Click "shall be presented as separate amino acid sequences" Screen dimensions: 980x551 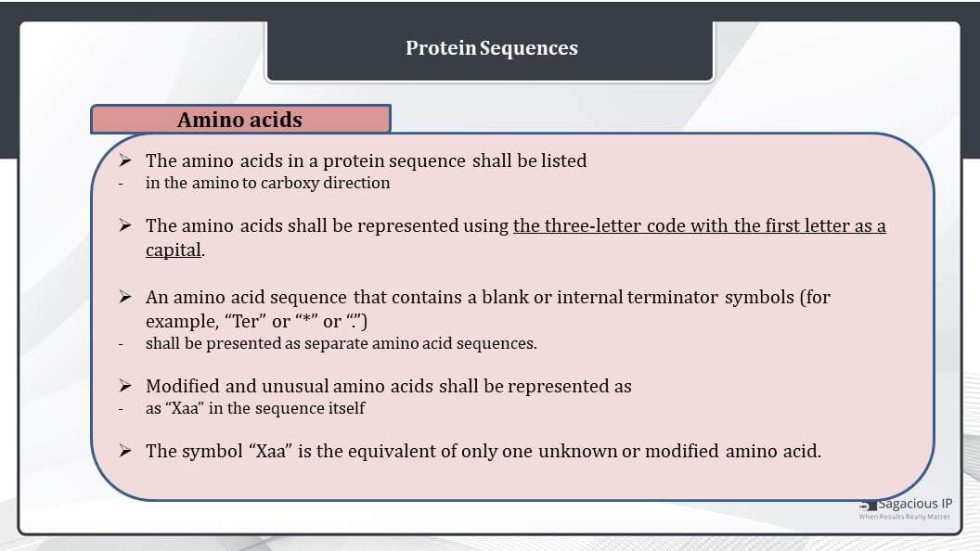342,343
